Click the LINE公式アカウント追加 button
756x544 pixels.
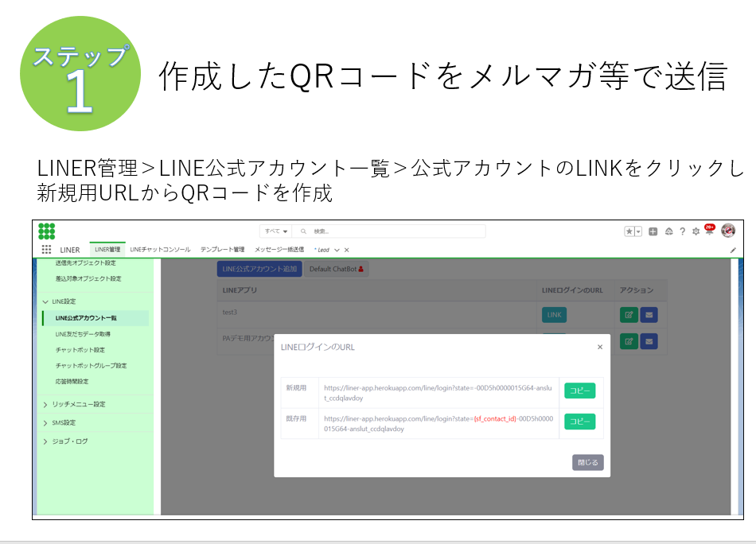pos(259,269)
